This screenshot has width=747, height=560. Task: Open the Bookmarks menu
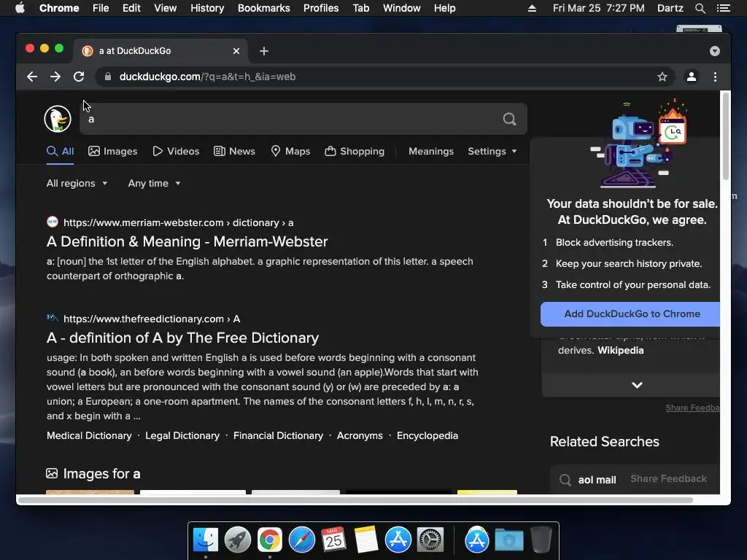point(264,8)
